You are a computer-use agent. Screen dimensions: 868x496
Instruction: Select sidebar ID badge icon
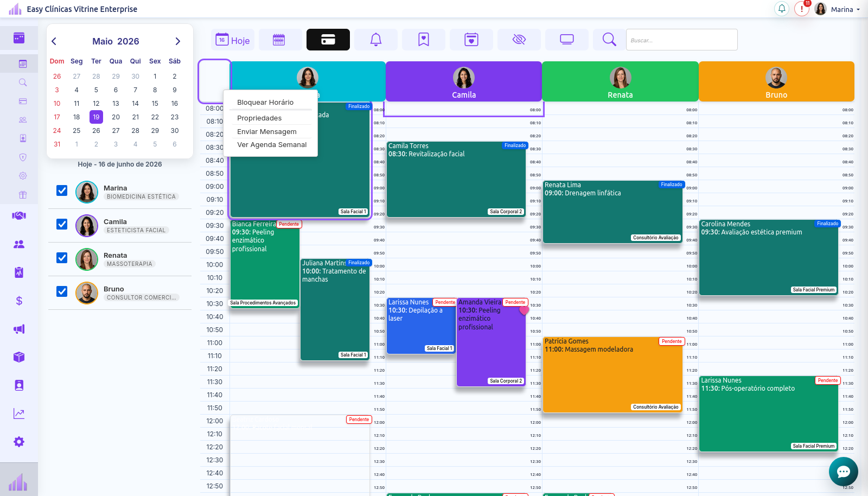point(23,138)
